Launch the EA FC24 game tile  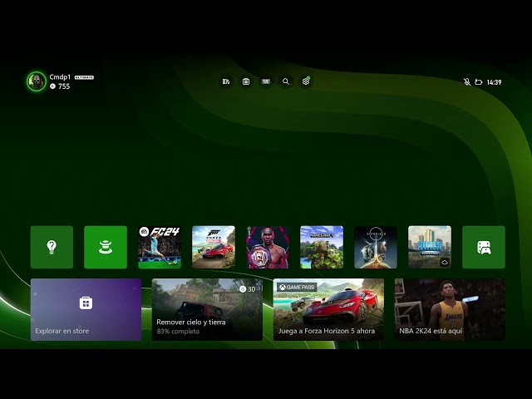point(160,247)
